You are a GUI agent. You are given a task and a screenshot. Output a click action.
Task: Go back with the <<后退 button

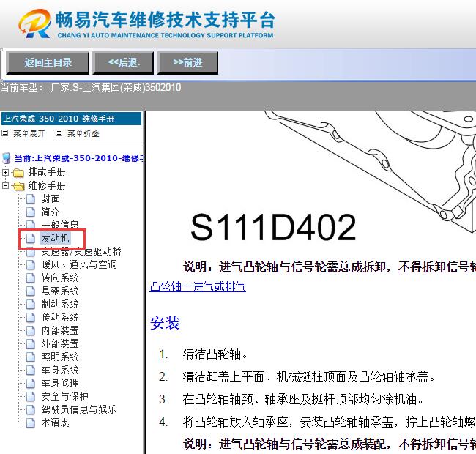pyautogui.click(x=123, y=63)
